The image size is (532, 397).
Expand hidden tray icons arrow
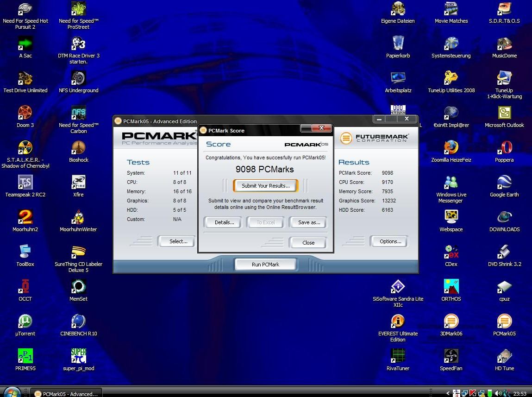(x=448, y=394)
